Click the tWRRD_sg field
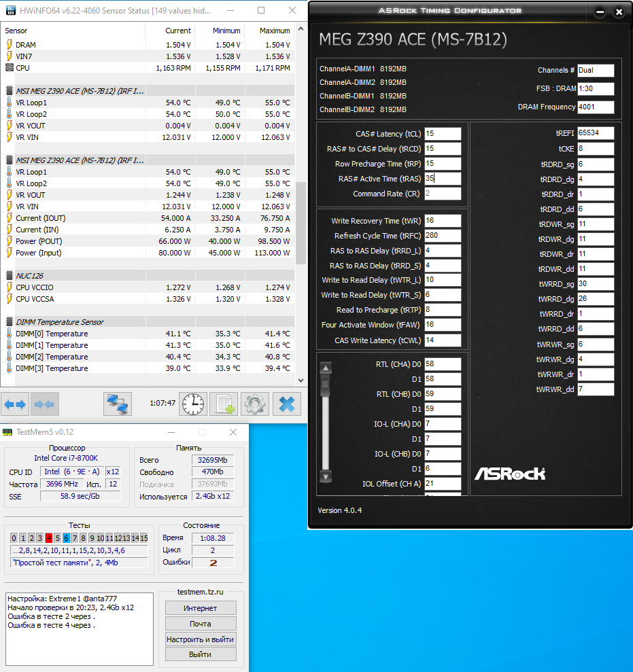 pyautogui.click(x=596, y=284)
